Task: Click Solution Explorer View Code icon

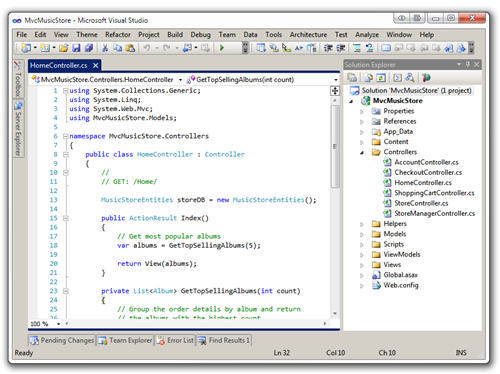Action: (x=397, y=78)
